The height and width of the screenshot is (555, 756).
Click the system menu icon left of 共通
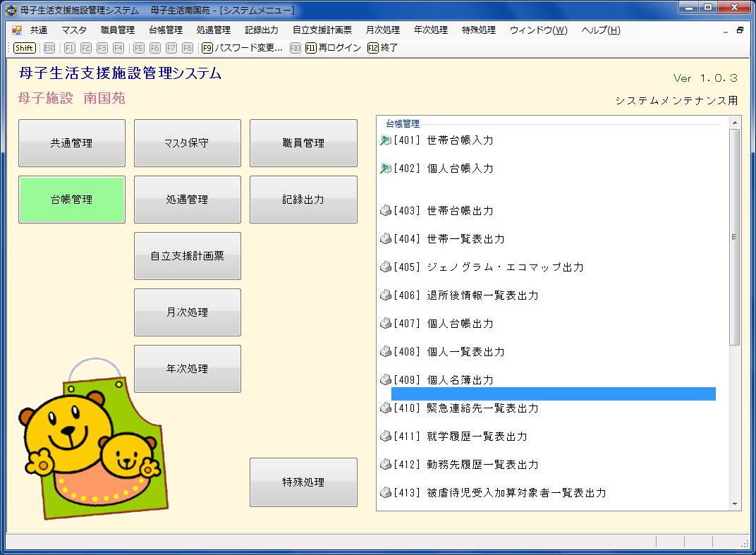[17, 30]
